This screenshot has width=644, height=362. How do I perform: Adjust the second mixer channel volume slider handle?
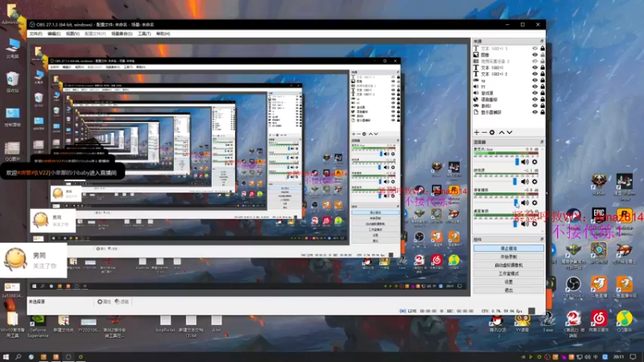[x=514, y=182]
